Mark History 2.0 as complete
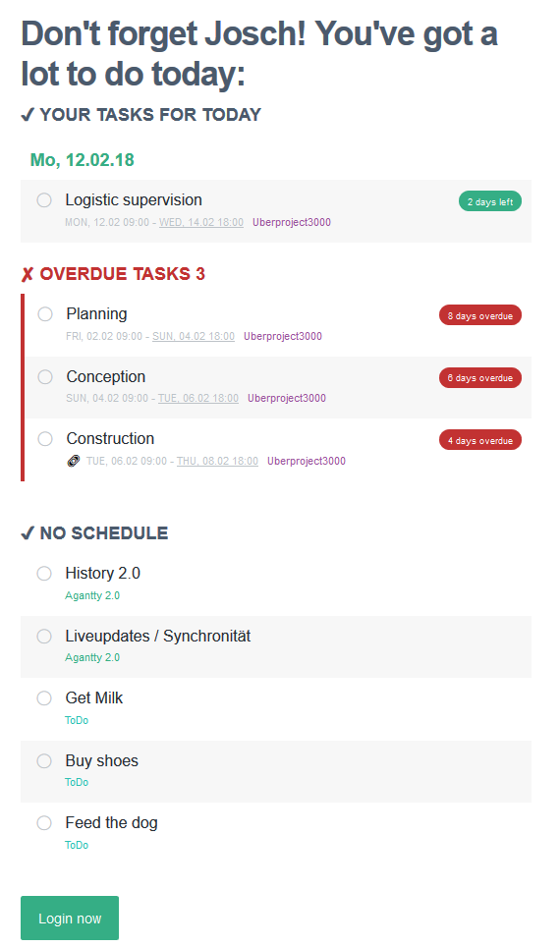The width and height of the screenshot is (560, 947). 44,573
